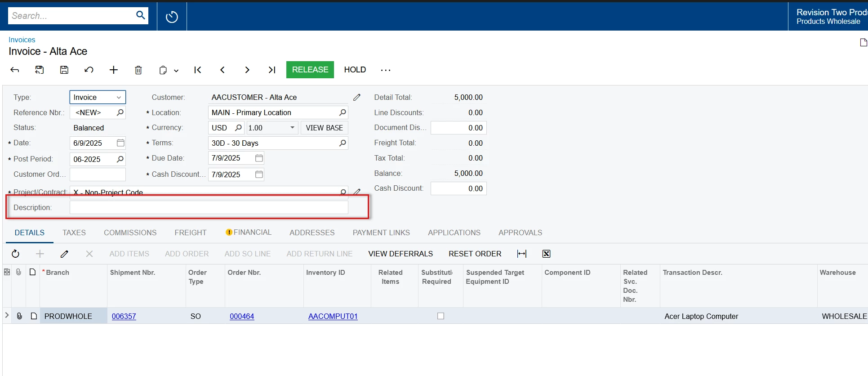868x376 pixels.
Task: Go to the next record
Action: coord(247,70)
